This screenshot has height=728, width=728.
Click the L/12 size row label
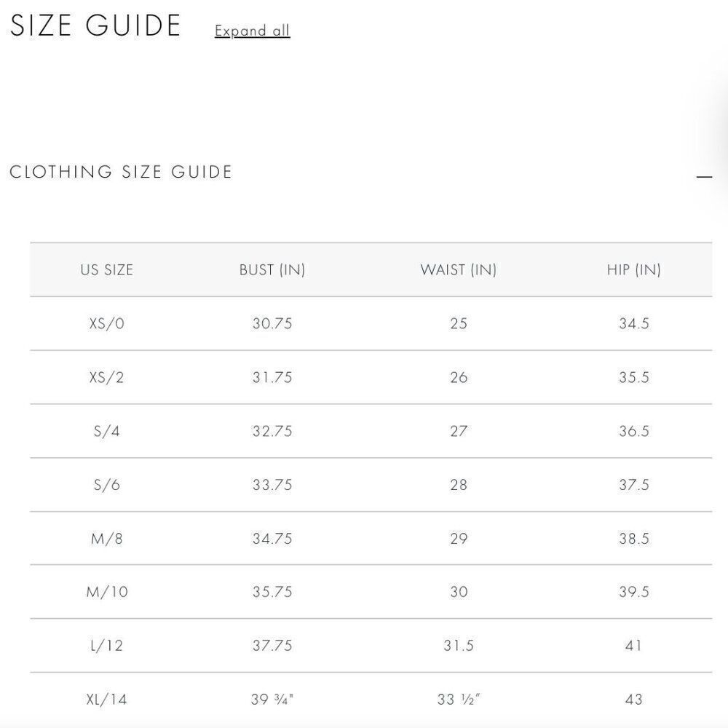107,645
